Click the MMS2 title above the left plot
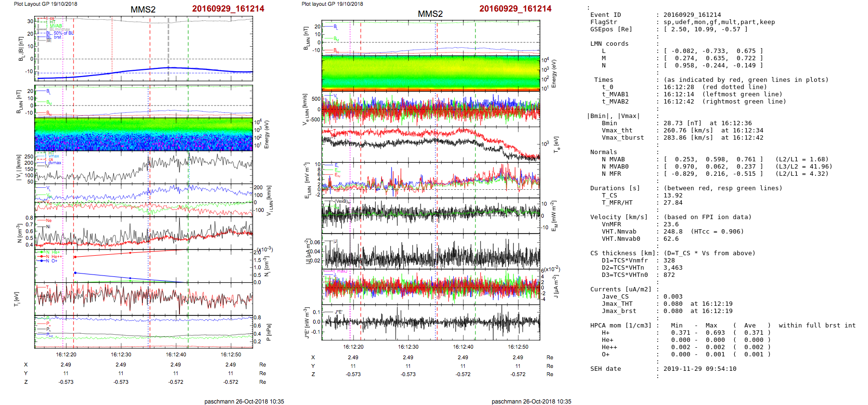This screenshot has width=868, height=405. tap(143, 10)
